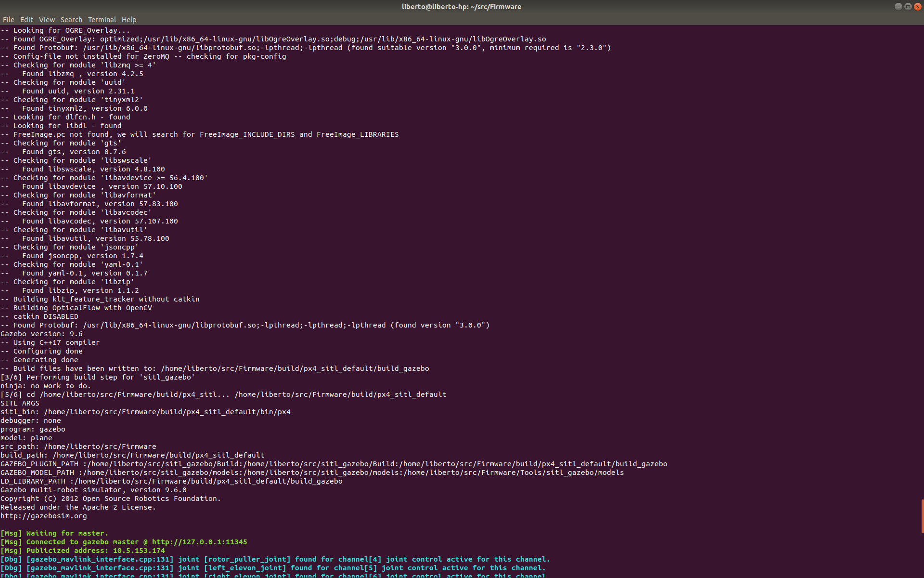924x578 pixels.
Task: Click the 'SITL ARGS' output line
Action: [20, 403]
